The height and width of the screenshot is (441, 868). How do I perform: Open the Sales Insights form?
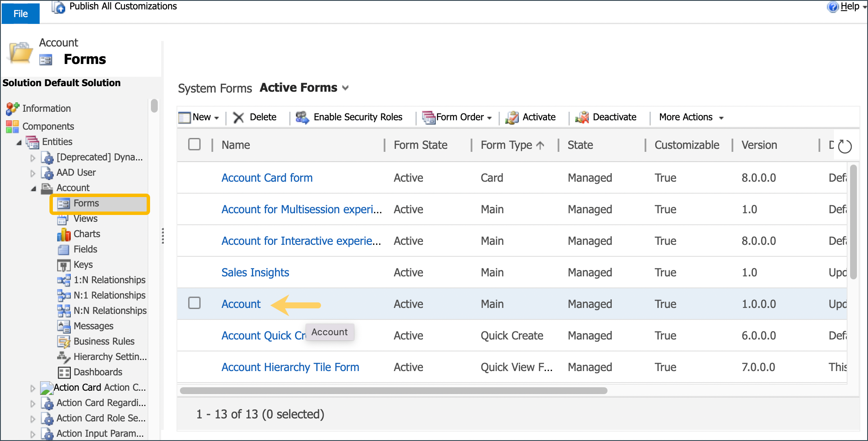pos(255,273)
